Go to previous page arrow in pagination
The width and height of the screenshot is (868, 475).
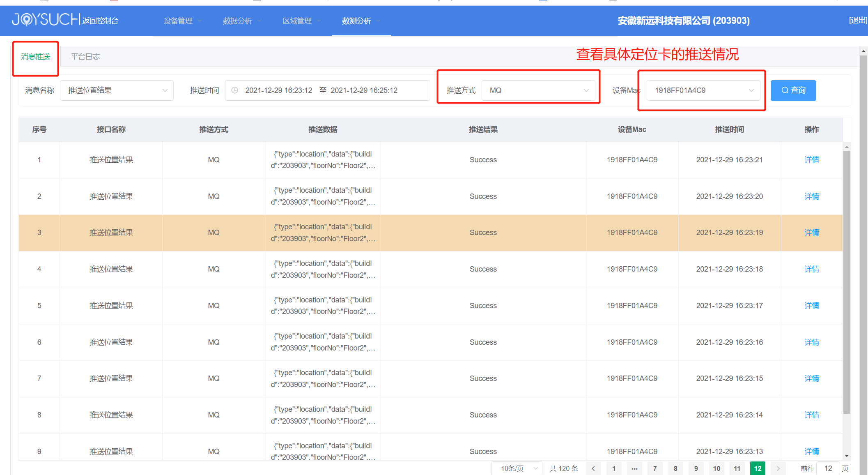click(x=593, y=468)
